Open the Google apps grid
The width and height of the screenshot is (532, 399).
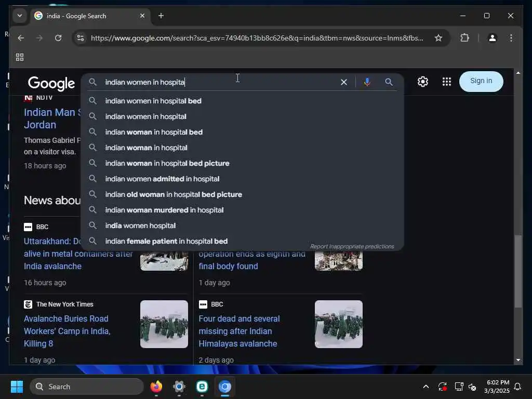tap(446, 82)
